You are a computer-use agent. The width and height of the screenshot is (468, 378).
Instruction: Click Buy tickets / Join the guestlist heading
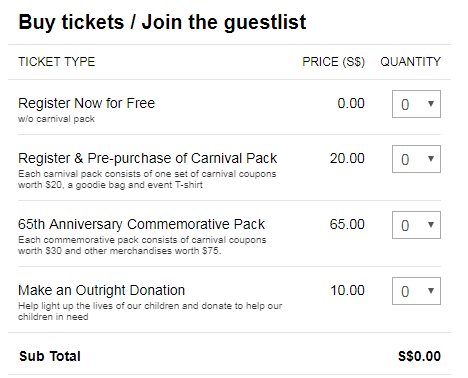click(162, 22)
